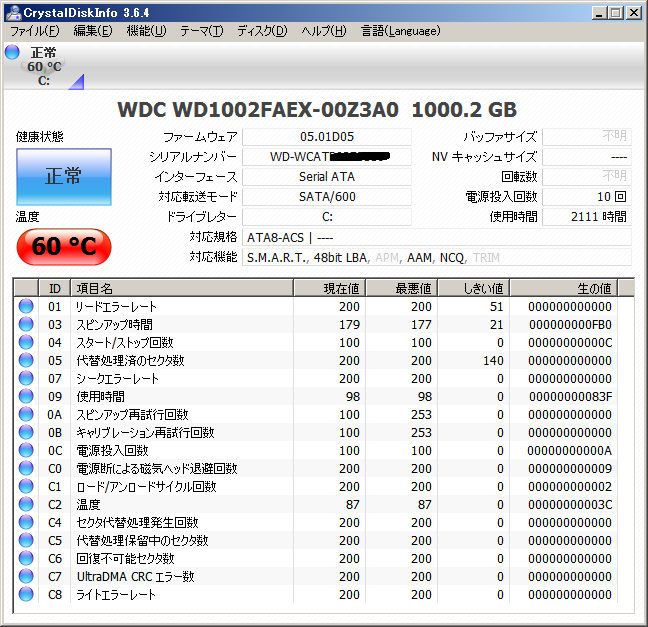
Task: Open the ファイル(F) menu
Action: (x=35, y=31)
